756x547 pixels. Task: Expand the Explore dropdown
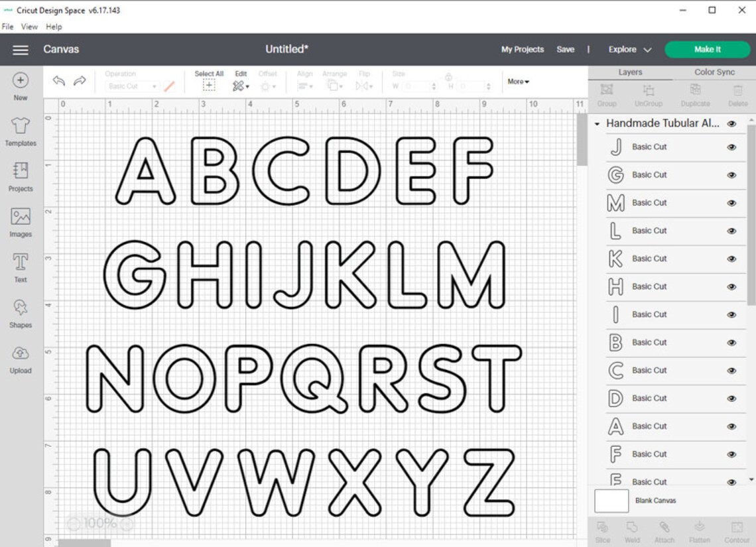click(627, 49)
